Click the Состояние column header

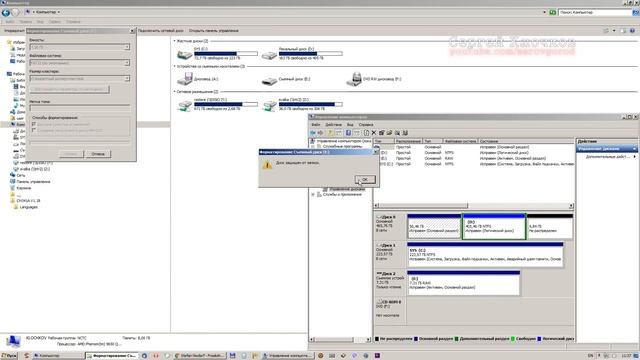click(527, 141)
